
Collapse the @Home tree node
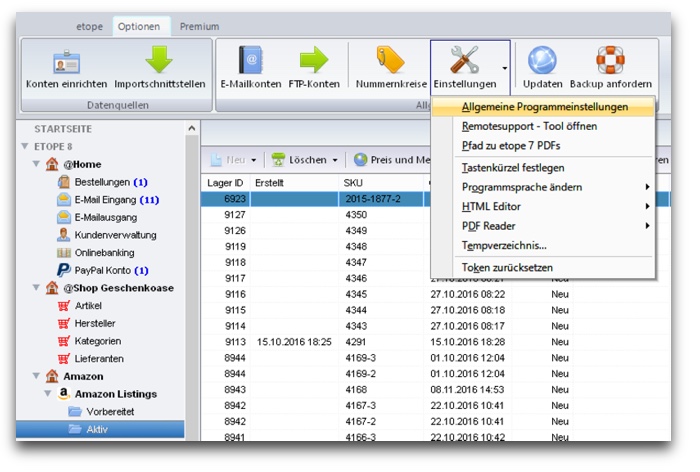click(37, 164)
